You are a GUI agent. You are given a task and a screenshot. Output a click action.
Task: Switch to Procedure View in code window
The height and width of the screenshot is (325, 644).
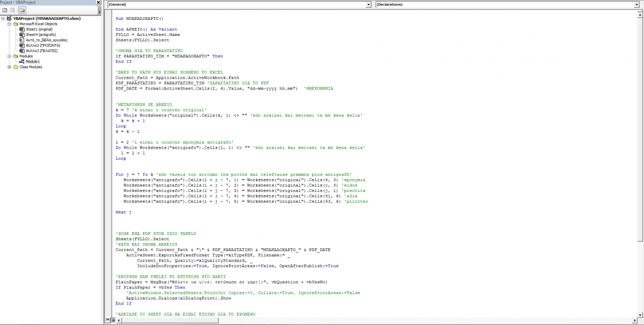point(108,320)
